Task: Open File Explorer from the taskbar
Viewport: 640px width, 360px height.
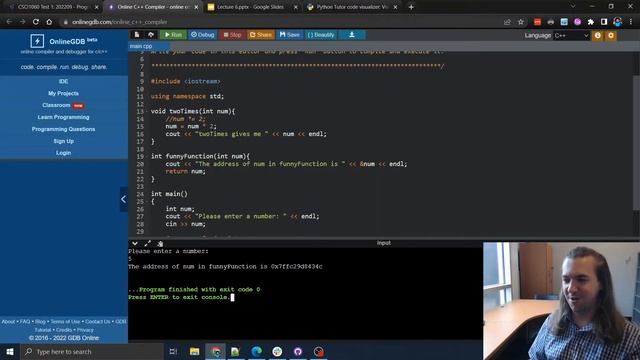Action: tap(195, 351)
